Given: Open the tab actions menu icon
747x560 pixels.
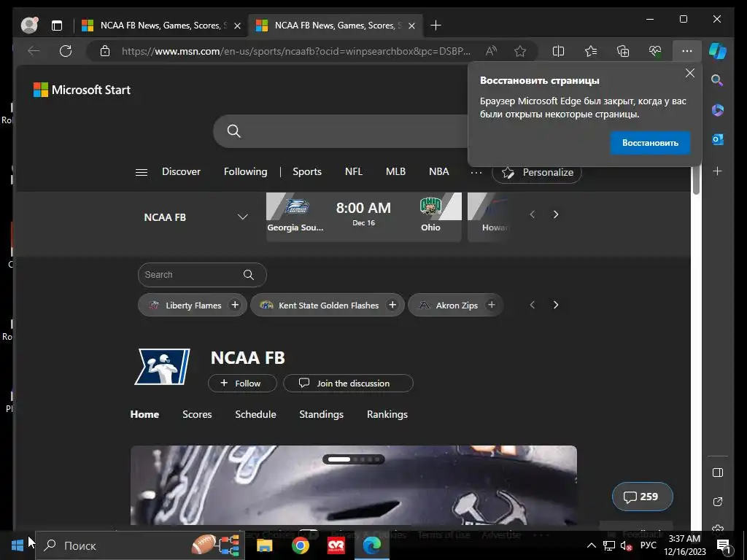Looking at the screenshot, I should (x=57, y=26).
